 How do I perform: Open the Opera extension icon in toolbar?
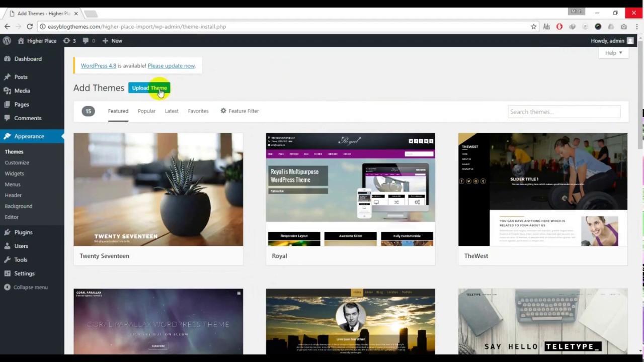[x=559, y=27]
